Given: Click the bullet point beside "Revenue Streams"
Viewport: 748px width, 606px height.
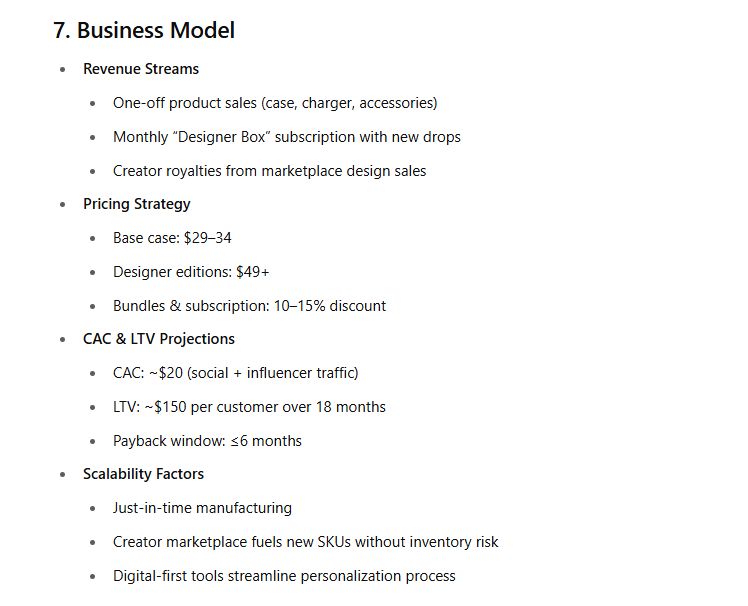Looking at the screenshot, I should pyautogui.click(x=63, y=70).
